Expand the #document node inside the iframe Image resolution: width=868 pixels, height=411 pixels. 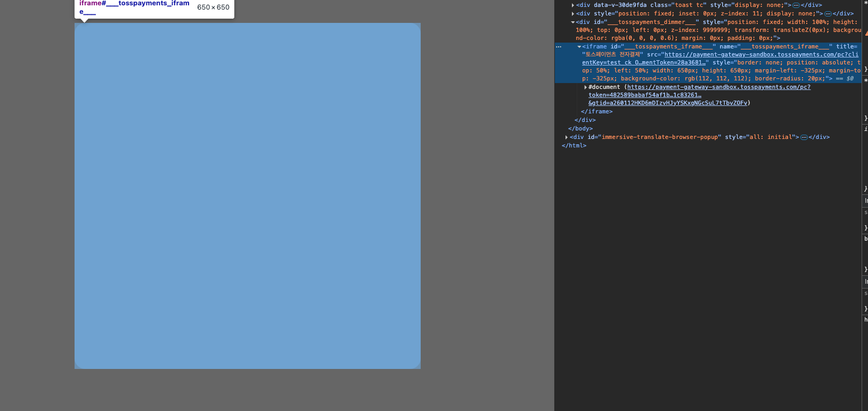pyautogui.click(x=586, y=87)
